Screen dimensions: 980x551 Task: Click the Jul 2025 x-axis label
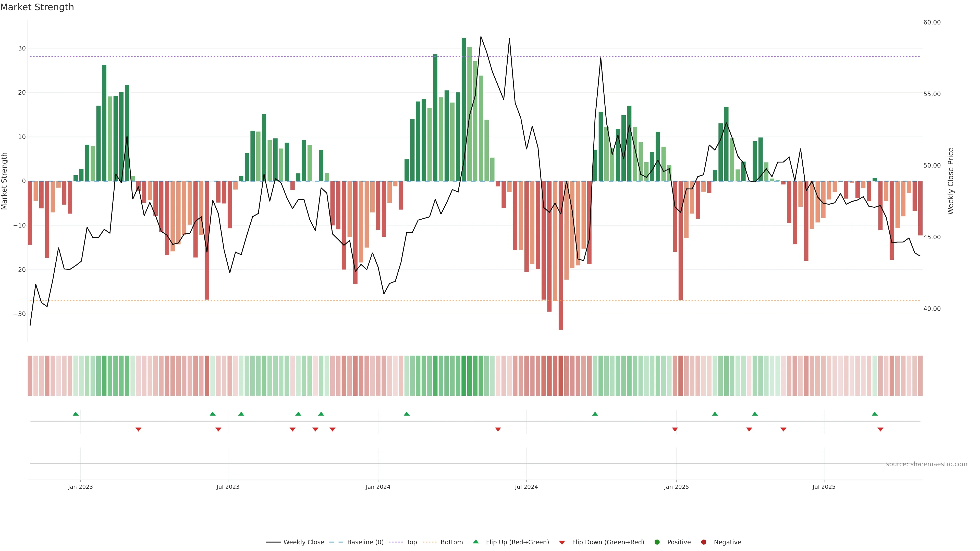click(x=824, y=487)
